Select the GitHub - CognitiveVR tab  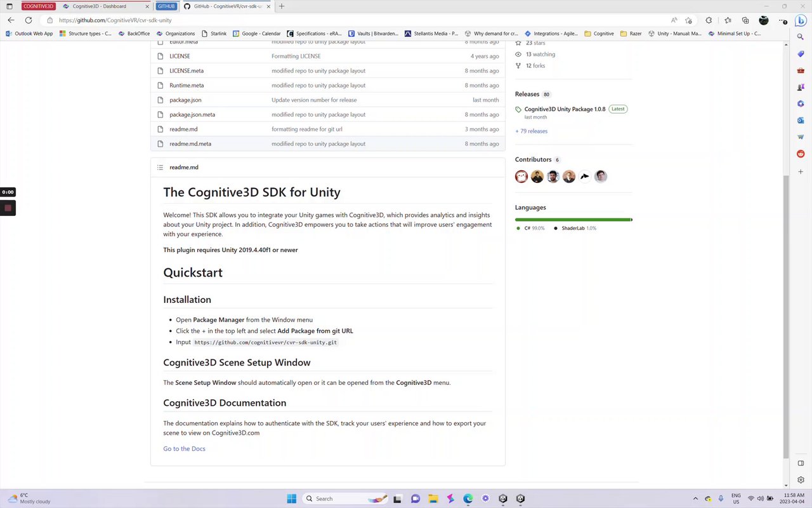227,6
